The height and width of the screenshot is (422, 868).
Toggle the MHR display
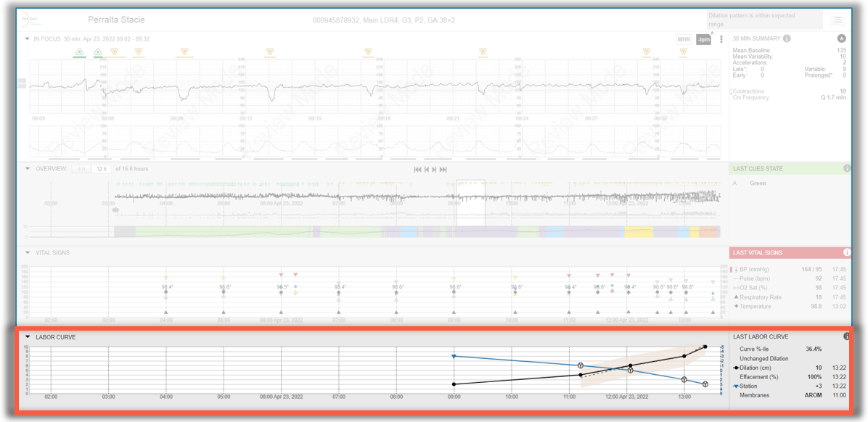[684, 39]
